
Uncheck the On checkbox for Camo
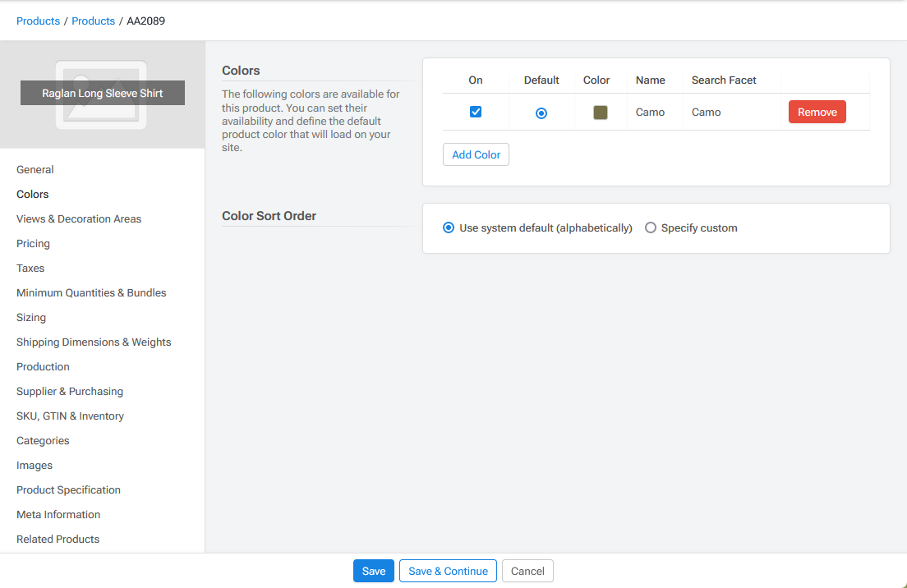pos(476,112)
